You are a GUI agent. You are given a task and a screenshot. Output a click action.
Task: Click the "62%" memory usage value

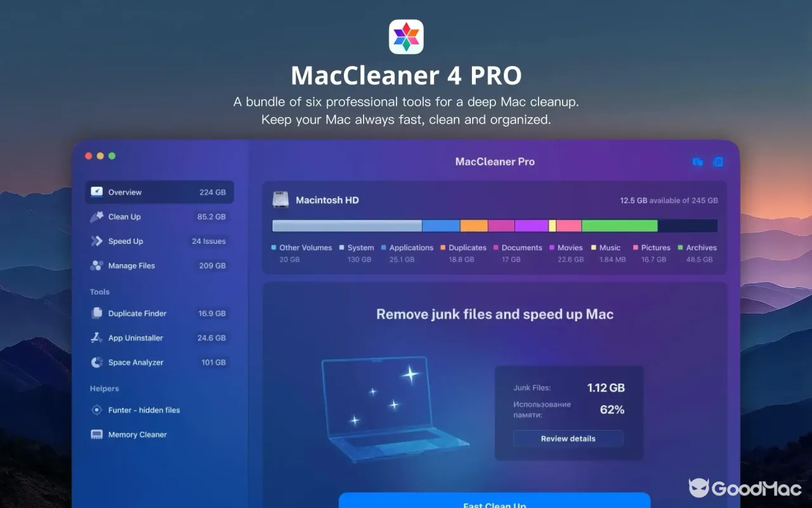(612, 410)
